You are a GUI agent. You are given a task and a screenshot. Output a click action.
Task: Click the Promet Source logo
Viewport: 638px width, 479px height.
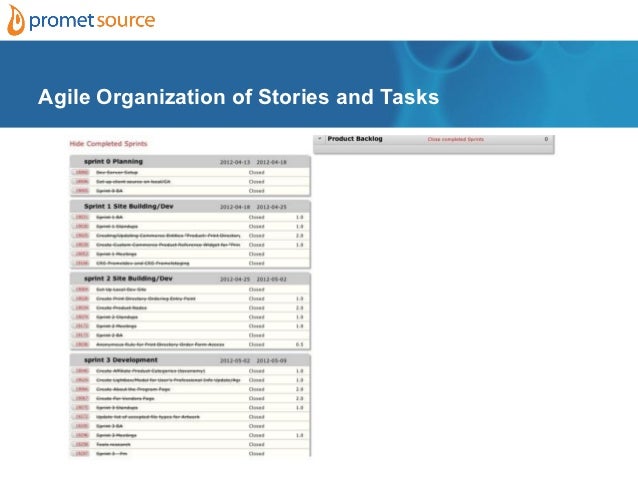point(81,20)
